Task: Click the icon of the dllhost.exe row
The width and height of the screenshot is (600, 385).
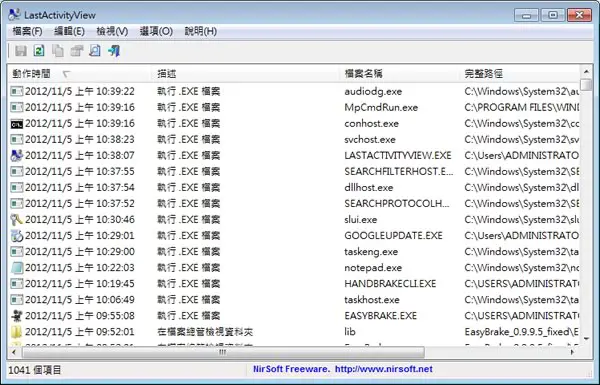Action: [x=16, y=188]
